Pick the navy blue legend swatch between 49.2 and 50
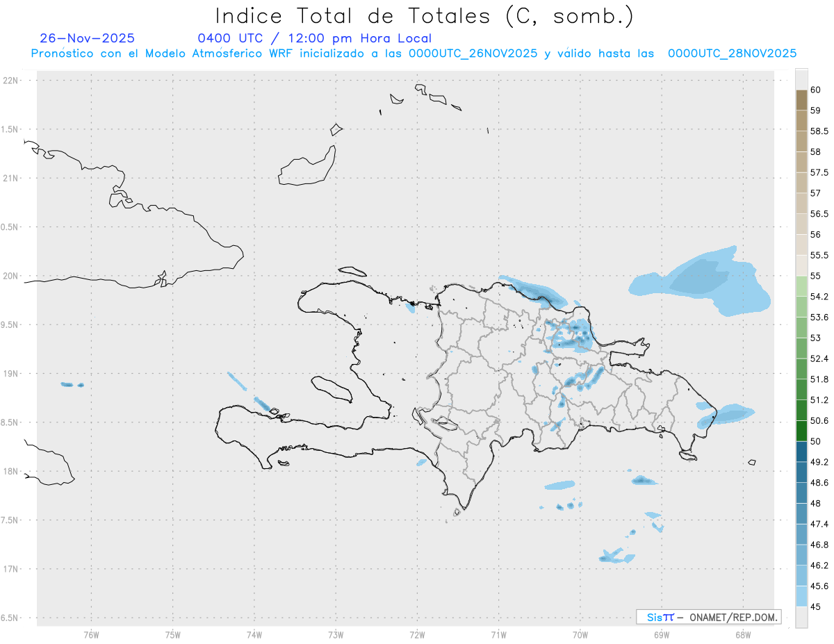The height and width of the screenshot is (644, 834). point(801,452)
